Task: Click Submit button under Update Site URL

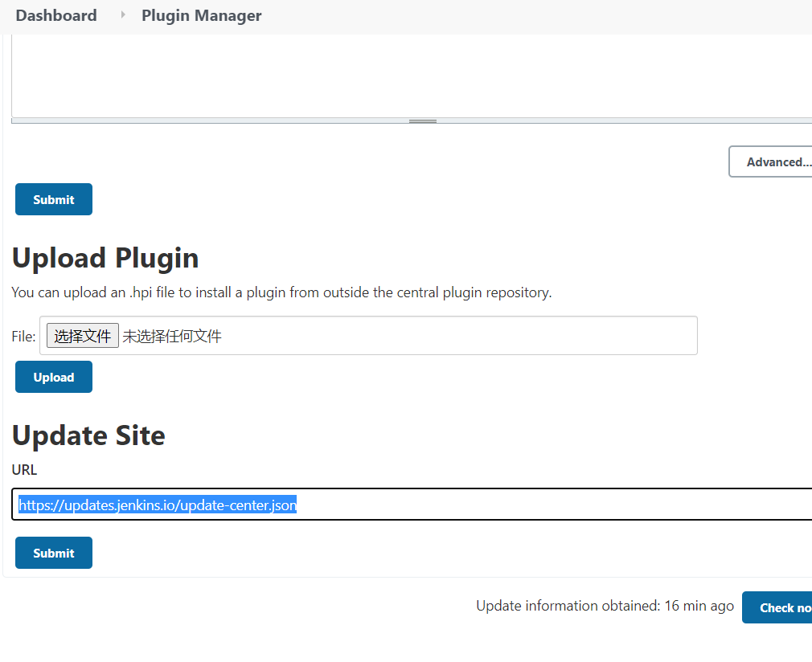Action: tap(54, 553)
